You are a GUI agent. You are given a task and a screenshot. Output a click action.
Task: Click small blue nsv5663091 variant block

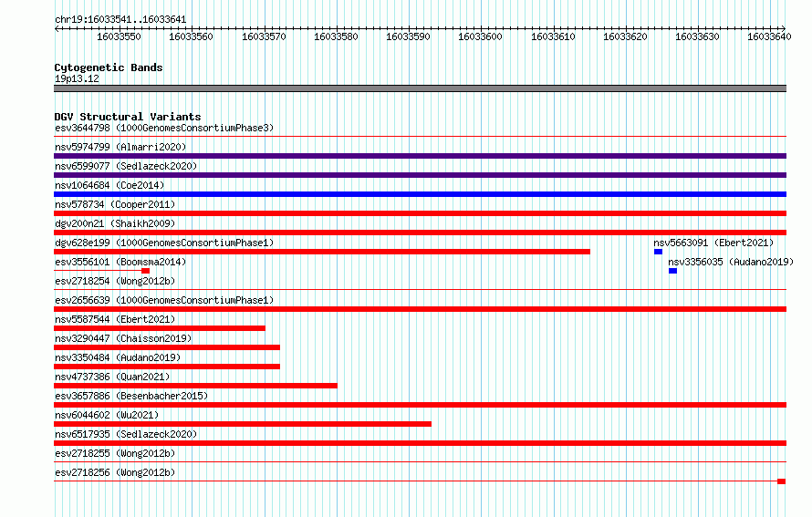click(658, 252)
